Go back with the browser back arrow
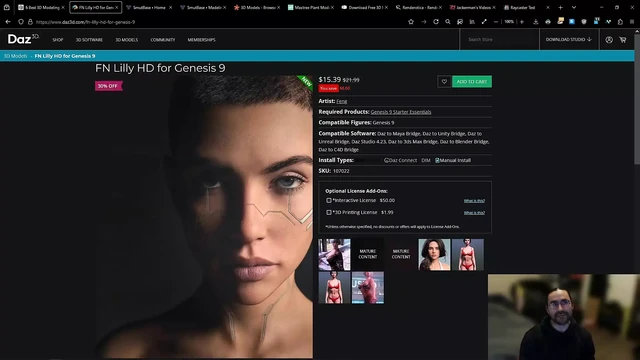The image size is (640, 360). click(x=8, y=22)
